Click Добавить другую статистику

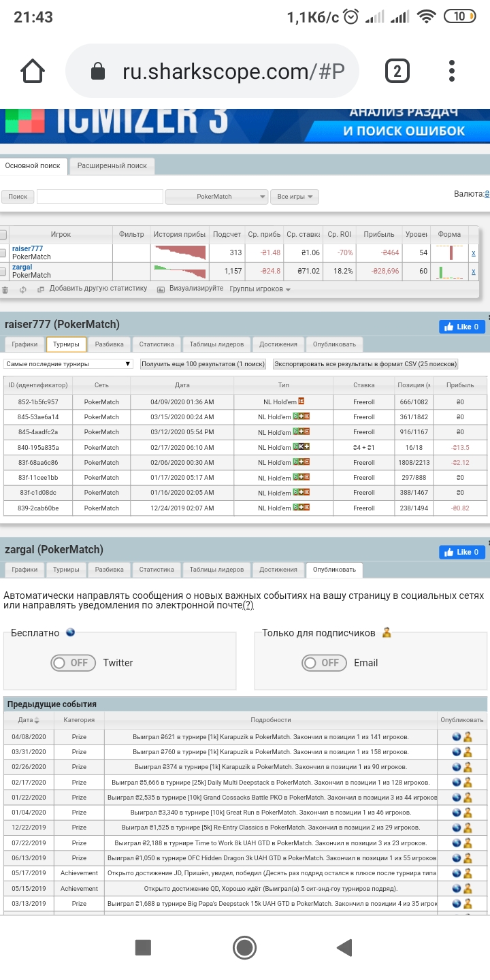pos(98,289)
